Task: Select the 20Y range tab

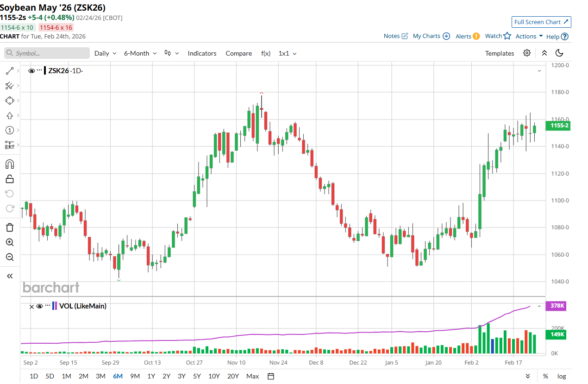Action: click(x=233, y=376)
